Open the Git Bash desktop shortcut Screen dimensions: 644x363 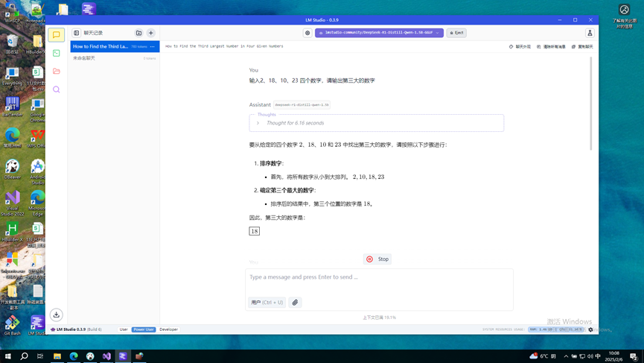click(x=13, y=325)
